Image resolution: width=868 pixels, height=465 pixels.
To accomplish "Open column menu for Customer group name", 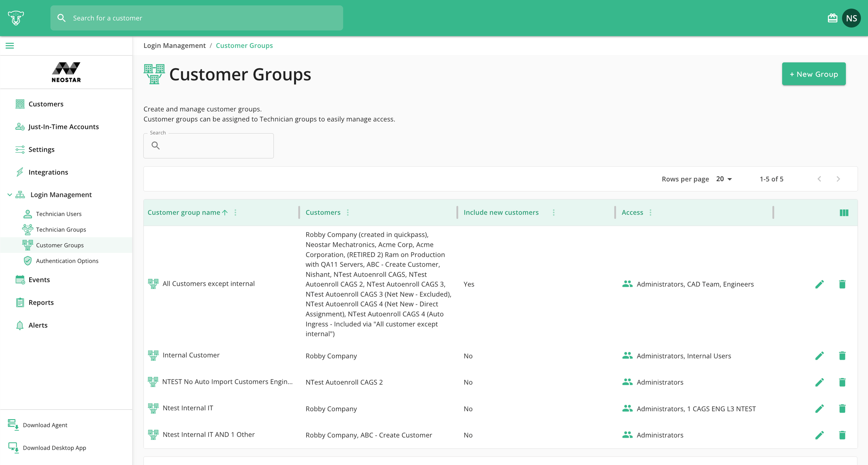I will pyautogui.click(x=235, y=212).
